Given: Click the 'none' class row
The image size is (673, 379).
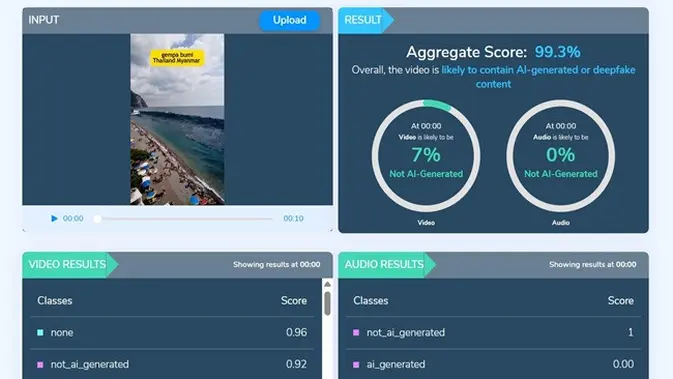Looking at the screenshot, I should [172, 333].
